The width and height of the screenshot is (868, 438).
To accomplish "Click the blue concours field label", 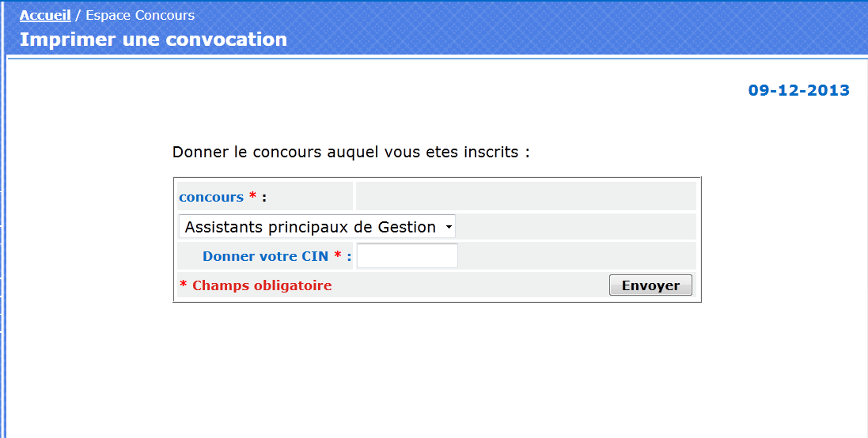I will click(x=211, y=197).
